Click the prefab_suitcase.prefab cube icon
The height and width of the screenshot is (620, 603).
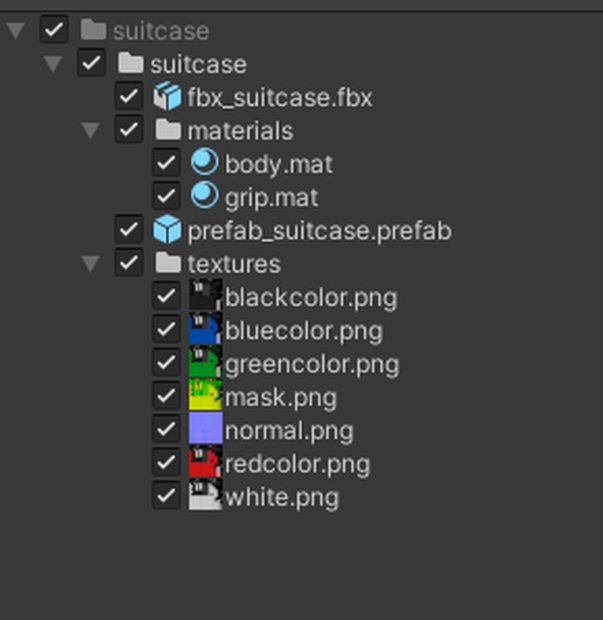[167, 229]
